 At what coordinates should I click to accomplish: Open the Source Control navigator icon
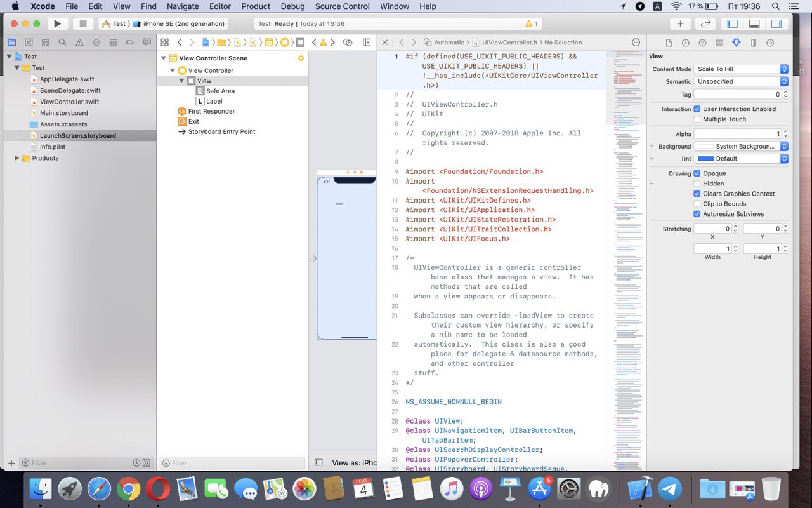(x=29, y=43)
